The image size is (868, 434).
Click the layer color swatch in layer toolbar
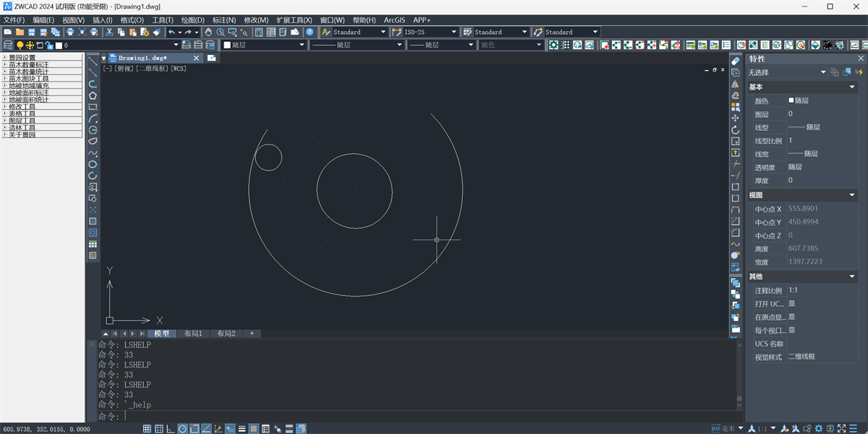click(59, 45)
